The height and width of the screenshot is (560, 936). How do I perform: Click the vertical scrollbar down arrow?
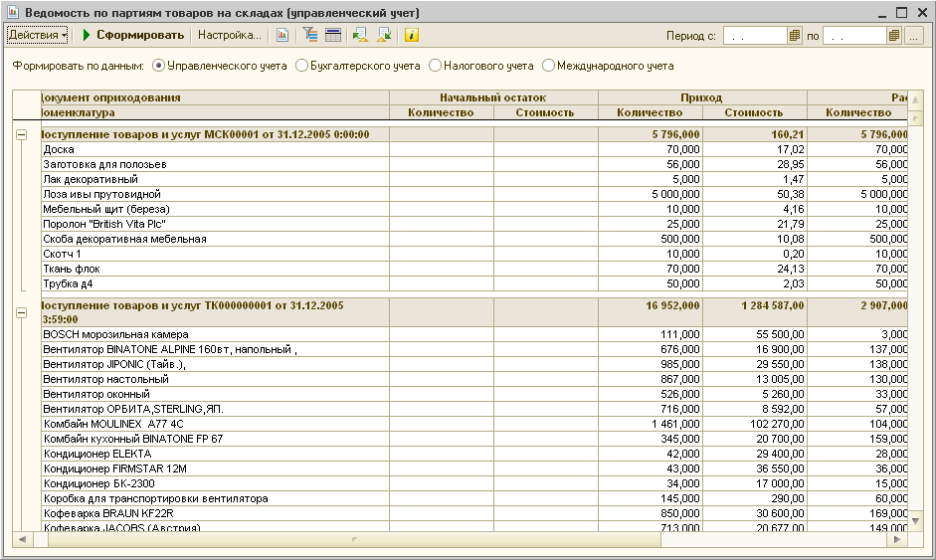point(915,522)
